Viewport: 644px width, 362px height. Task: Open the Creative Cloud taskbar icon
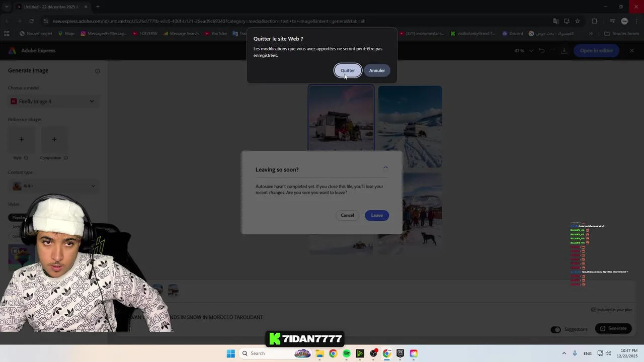[x=414, y=353]
